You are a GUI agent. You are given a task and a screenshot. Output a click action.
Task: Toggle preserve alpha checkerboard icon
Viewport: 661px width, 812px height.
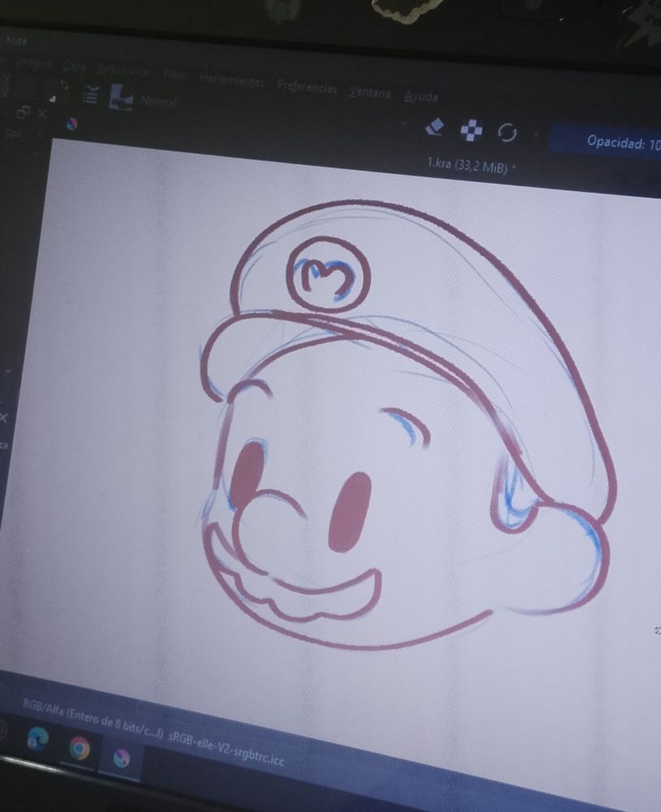tap(472, 130)
